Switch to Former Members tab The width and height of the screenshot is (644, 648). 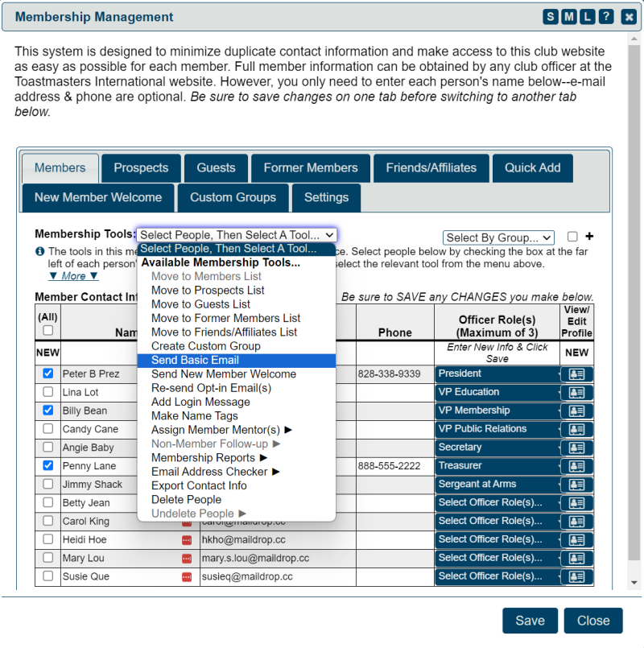click(311, 168)
